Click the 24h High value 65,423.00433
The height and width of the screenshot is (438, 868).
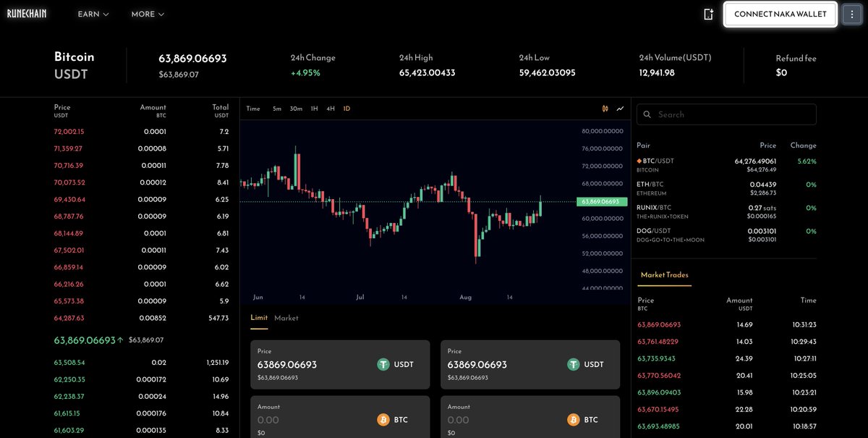tap(427, 72)
